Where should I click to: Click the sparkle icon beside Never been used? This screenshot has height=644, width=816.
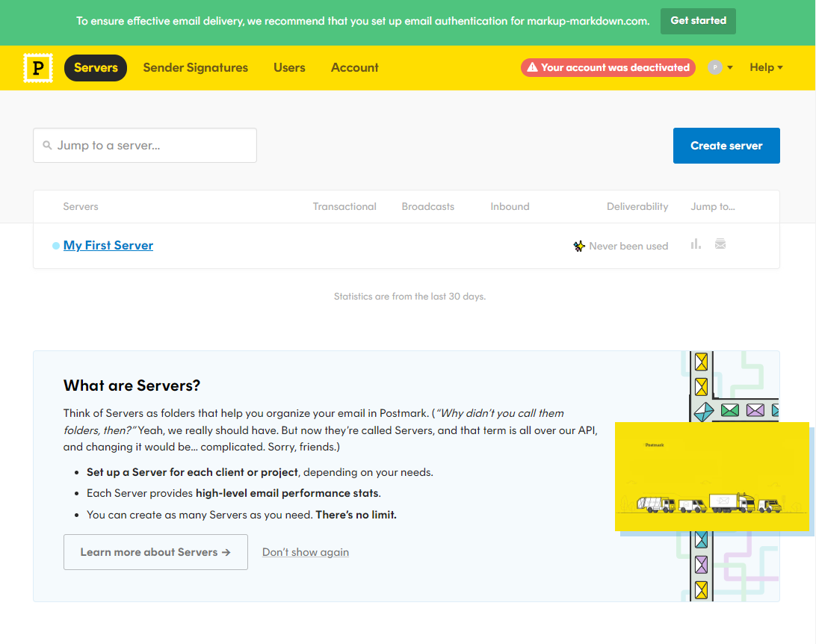click(578, 246)
